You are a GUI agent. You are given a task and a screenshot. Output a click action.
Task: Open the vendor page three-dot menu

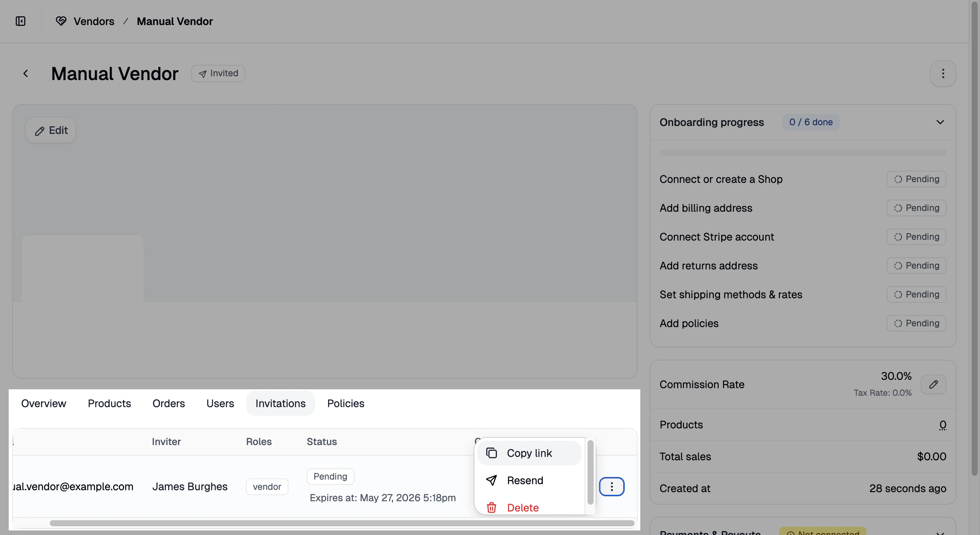[x=943, y=73]
